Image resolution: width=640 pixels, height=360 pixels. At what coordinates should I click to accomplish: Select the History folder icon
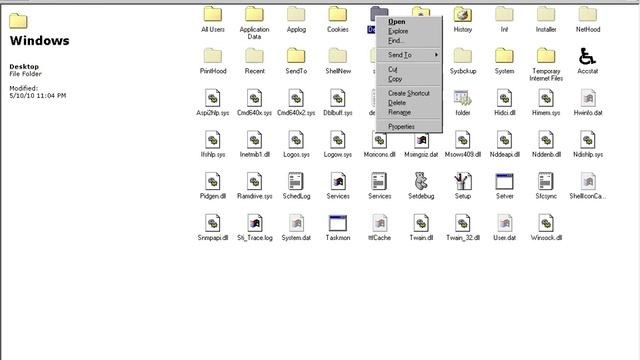coord(462,15)
